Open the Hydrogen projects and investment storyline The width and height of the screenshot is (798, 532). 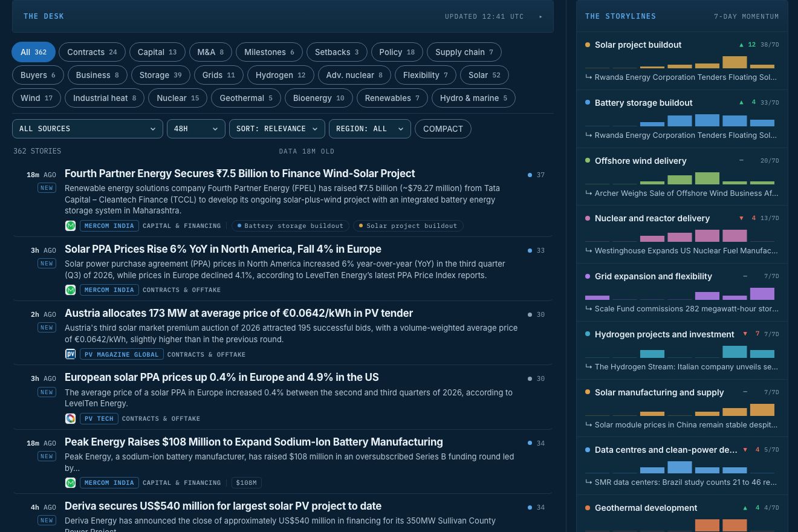[x=682, y=351]
